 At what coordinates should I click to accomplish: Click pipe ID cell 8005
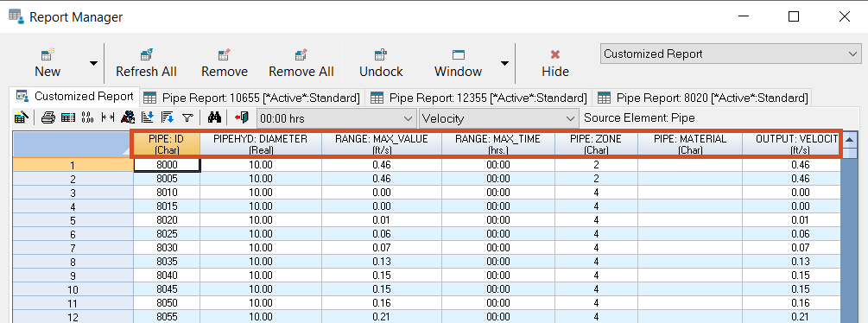167,179
